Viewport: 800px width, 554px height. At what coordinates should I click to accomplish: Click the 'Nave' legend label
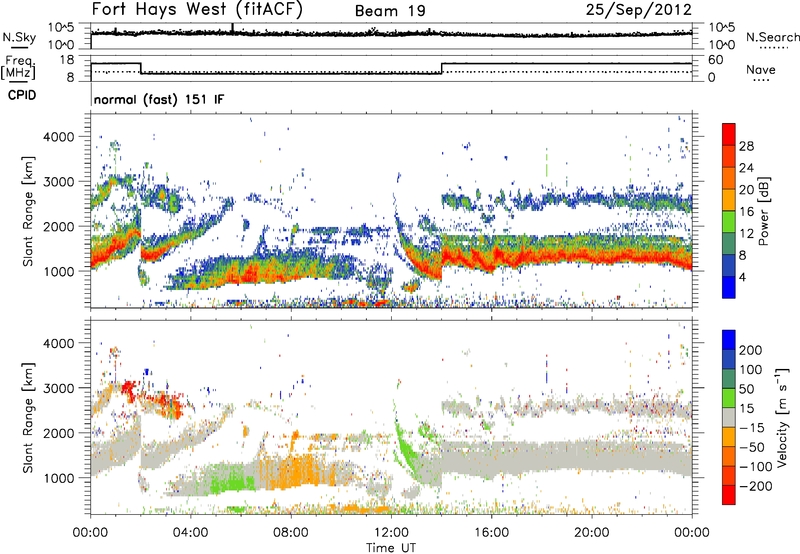(760, 70)
